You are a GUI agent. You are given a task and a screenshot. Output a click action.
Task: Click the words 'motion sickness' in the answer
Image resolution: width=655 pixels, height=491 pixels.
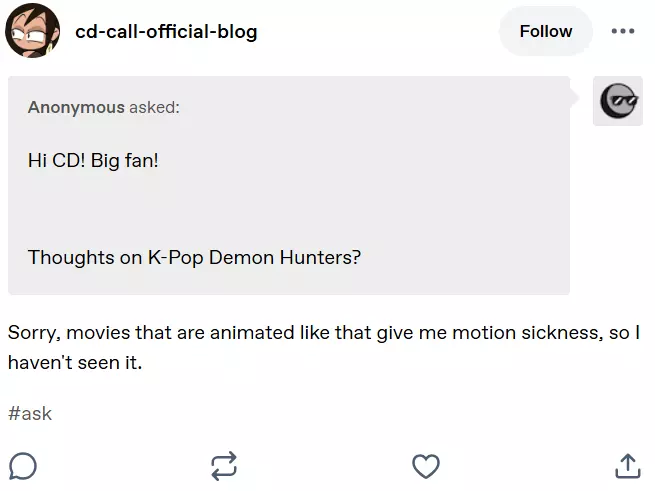pyautogui.click(x=528, y=333)
